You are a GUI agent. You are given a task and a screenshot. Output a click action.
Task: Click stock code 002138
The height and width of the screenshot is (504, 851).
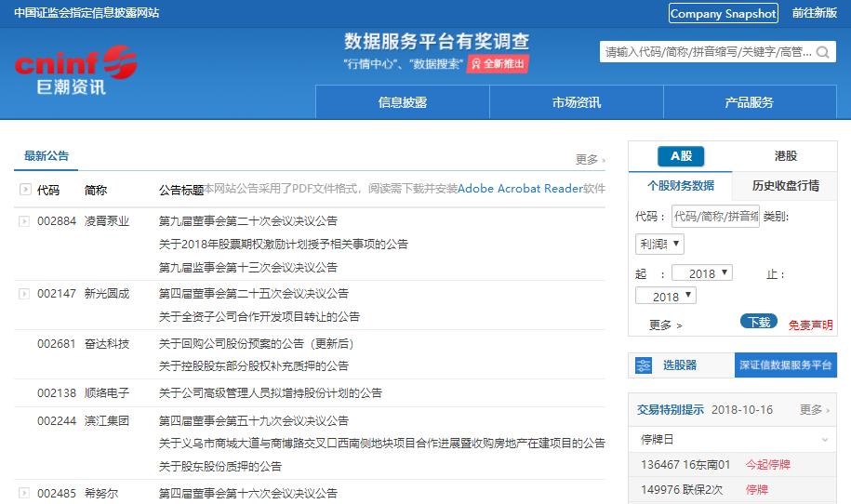pyautogui.click(x=57, y=392)
